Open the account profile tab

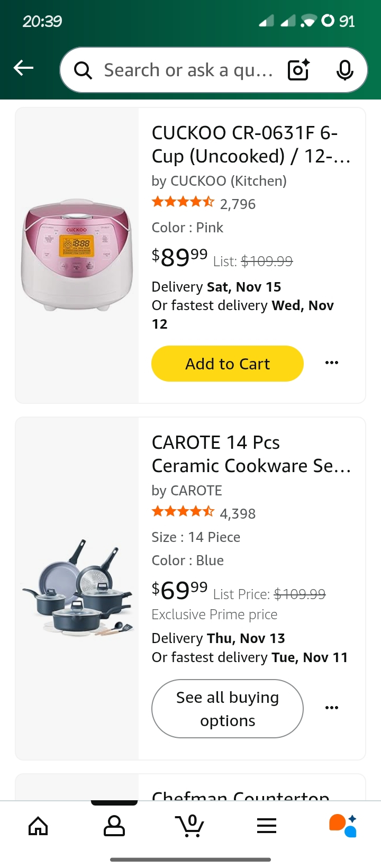coord(114,826)
